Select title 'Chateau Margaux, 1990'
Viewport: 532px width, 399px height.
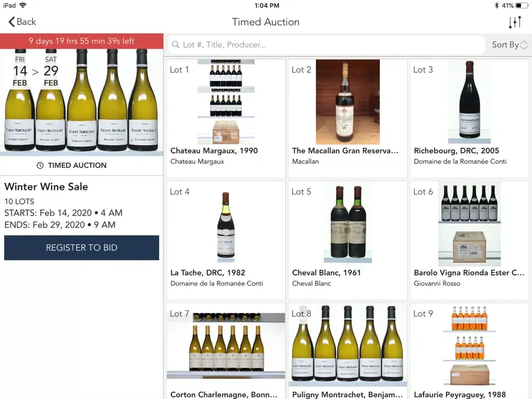pyautogui.click(x=214, y=151)
